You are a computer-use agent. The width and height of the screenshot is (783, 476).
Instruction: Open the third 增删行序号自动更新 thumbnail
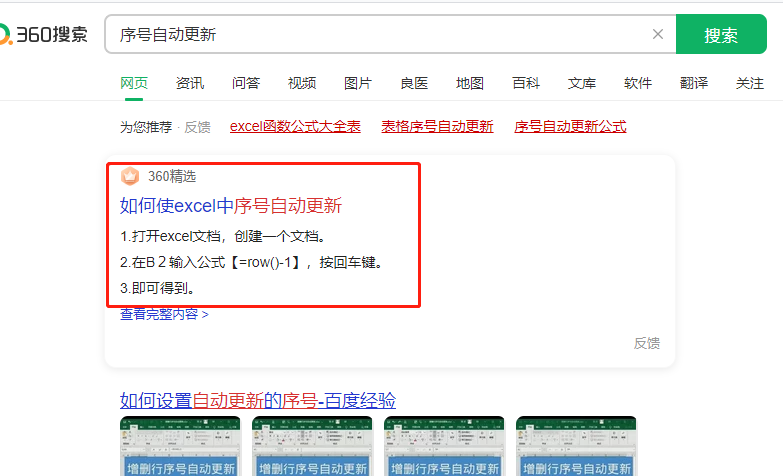tap(444, 446)
